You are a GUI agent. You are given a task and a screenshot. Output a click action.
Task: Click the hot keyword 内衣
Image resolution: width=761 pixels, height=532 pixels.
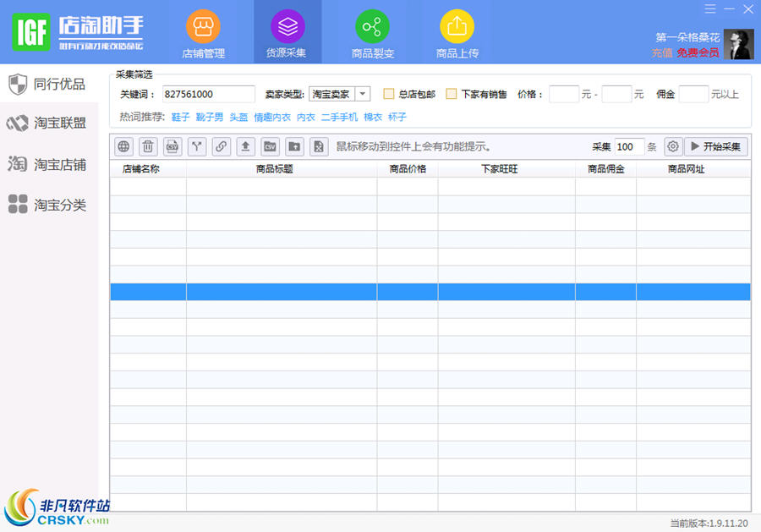[306, 117]
